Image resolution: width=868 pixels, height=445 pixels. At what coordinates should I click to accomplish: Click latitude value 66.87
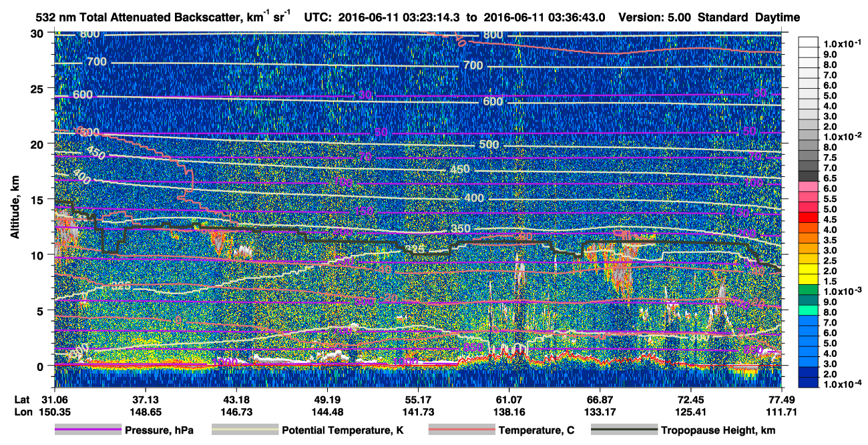point(600,399)
